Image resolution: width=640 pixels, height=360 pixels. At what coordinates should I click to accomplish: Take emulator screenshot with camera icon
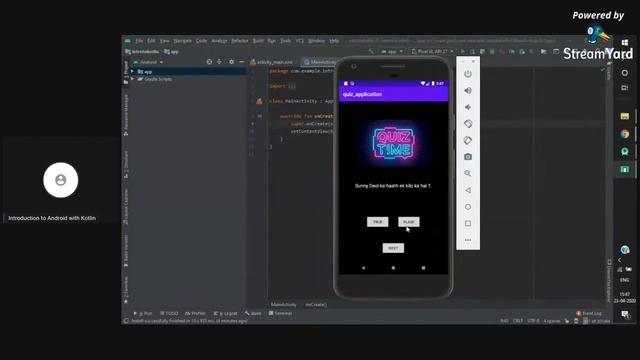tap(468, 157)
